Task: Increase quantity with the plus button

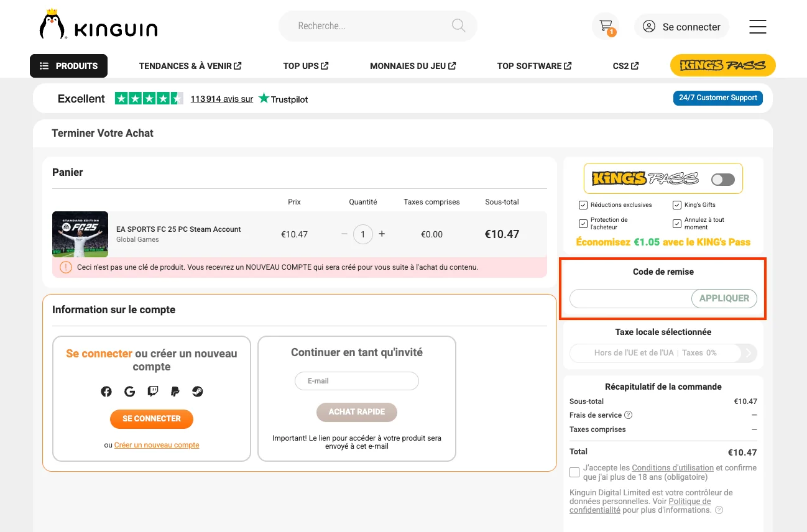Action: tap(382, 234)
